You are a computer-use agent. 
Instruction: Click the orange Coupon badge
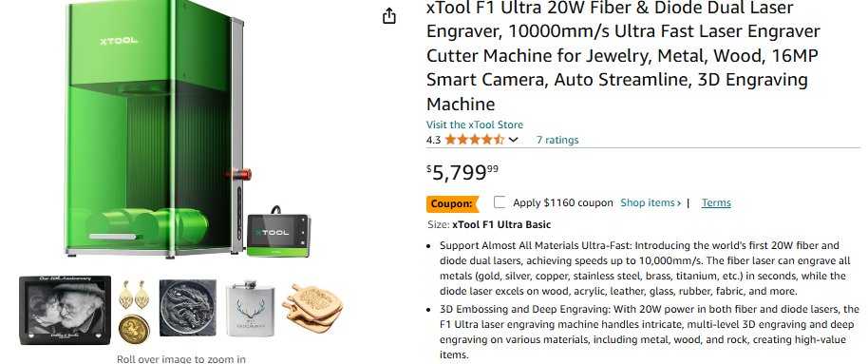click(x=452, y=204)
